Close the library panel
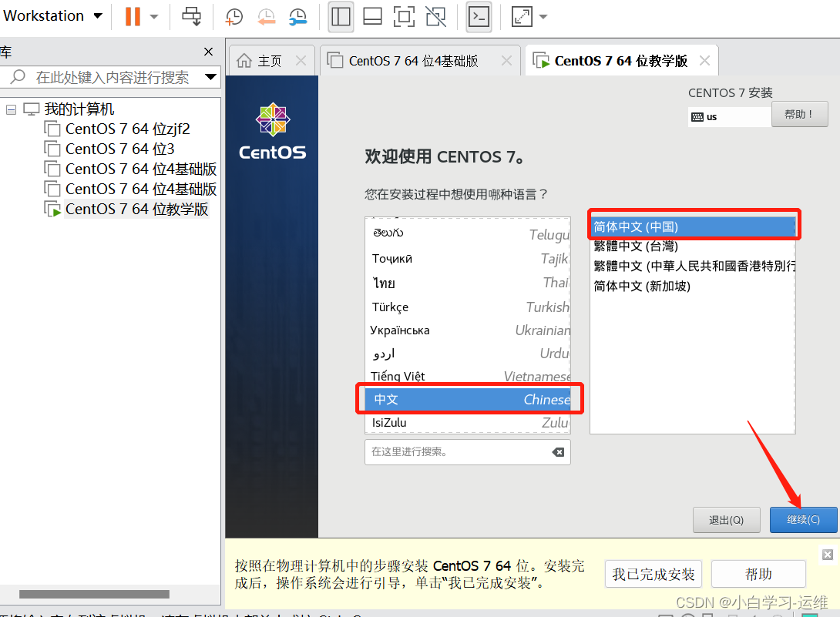The image size is (840, 617). pyautogui.click(x=208, y=52)
